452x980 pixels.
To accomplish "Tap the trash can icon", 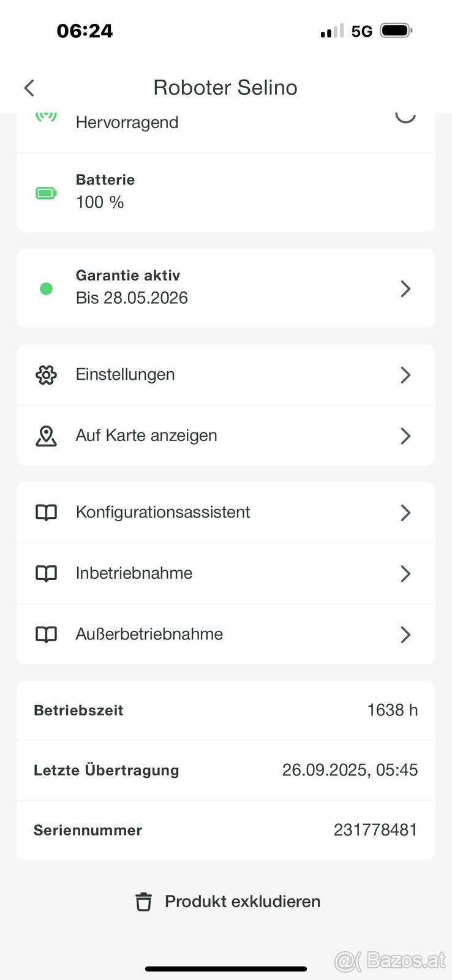I will [143, 902].
